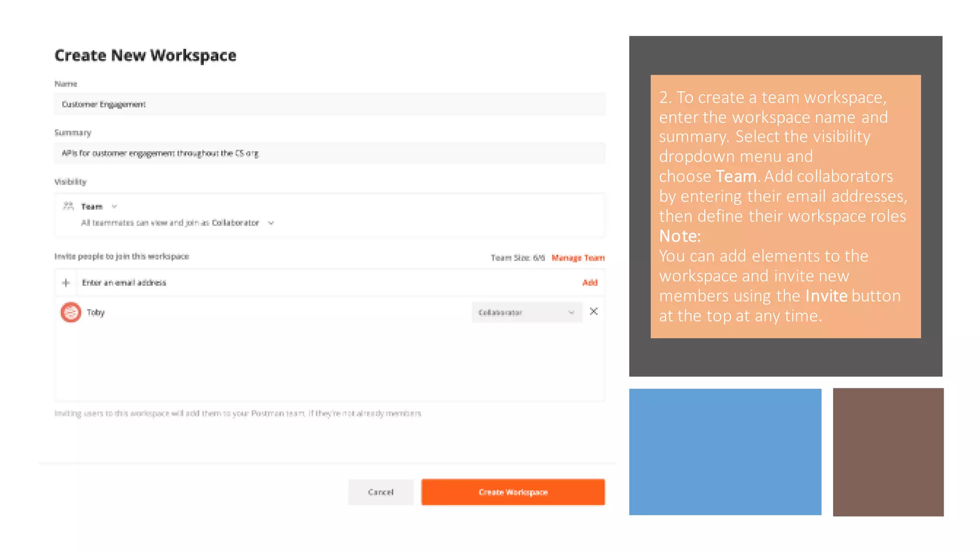Click the name Toby in invite list
Image resolution: width=980 pixels, height=551 pixels.
tap(96, 313)
